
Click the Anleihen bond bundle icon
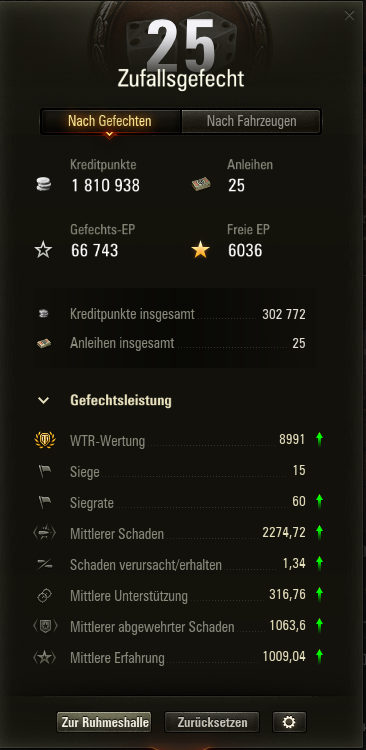[x=201, y=184]
